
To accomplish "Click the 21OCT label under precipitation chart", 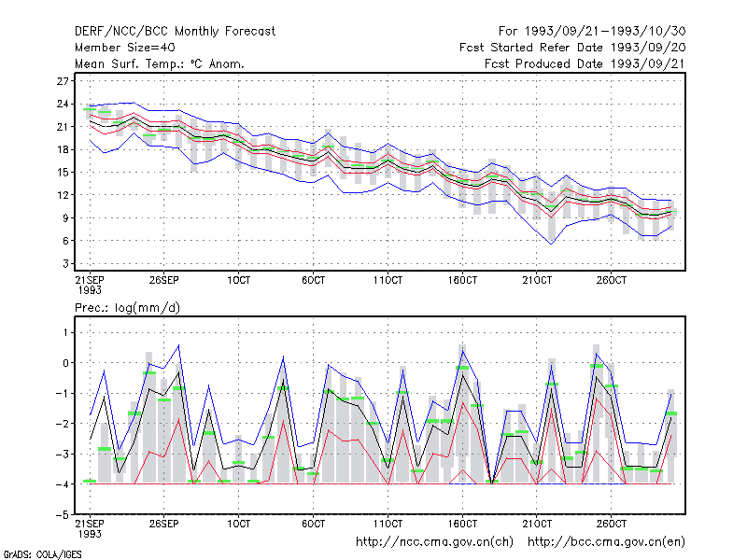I will [x=537, y=524].
